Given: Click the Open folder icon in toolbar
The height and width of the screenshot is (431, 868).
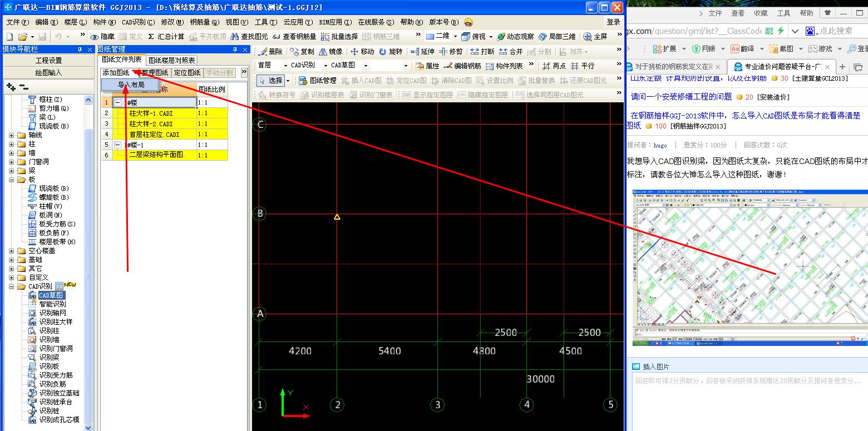Looking at the screenshot, I should 22,37.
